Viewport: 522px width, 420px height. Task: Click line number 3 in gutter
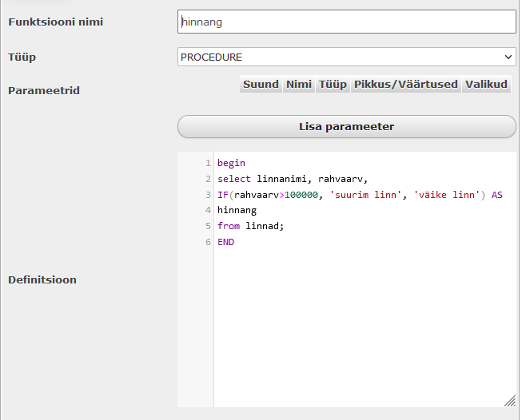(x=208, y=195)
